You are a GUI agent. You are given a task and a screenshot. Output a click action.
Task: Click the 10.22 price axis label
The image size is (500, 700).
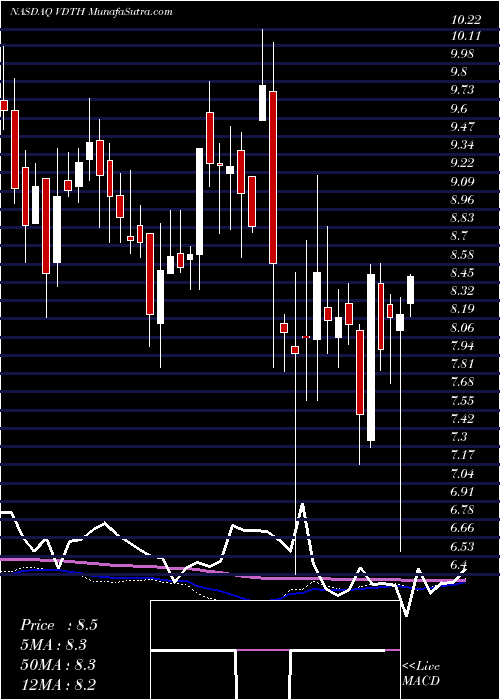point(466,19)
